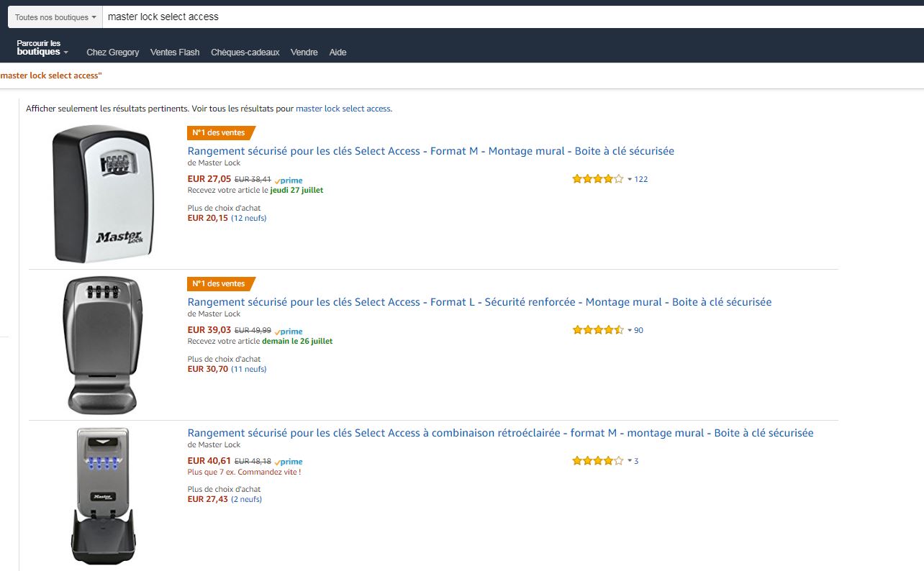Click the Prime badge next to EUR 39,03
This screenshot has height=571, width=924.
coord(289,332)
